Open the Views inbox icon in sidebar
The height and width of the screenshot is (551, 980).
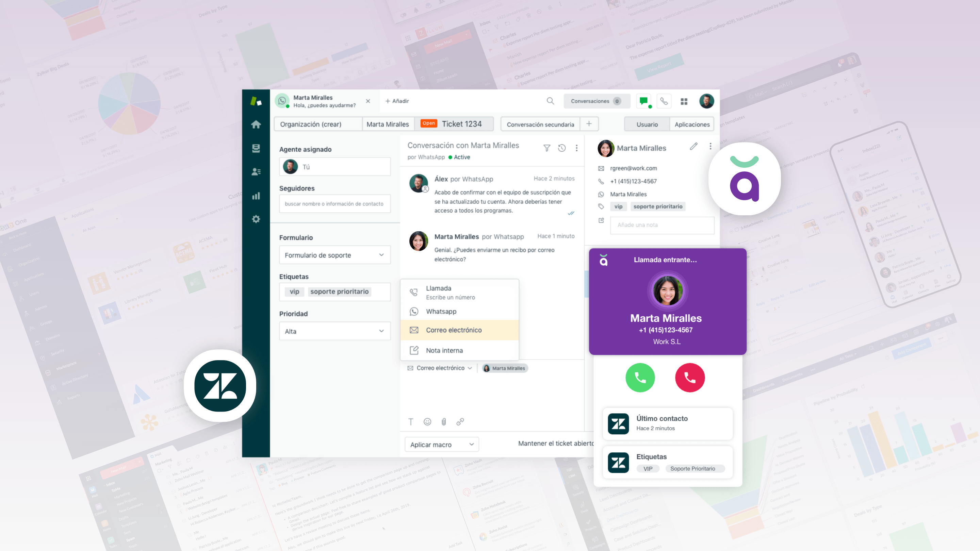256,148
